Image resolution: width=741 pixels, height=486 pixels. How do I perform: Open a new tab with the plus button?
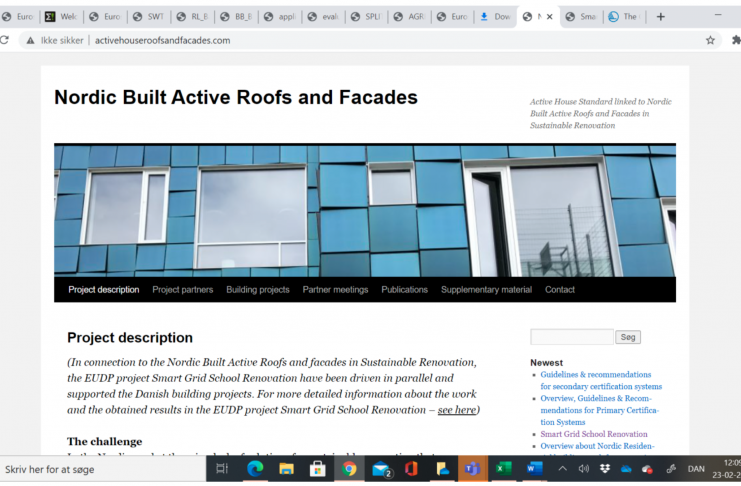(661, 17)
